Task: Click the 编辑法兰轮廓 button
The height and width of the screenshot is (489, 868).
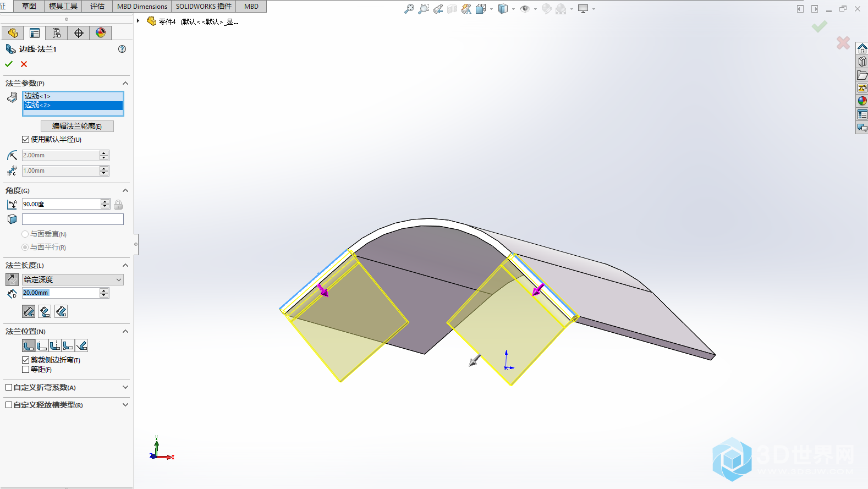Action: [77, 126]
